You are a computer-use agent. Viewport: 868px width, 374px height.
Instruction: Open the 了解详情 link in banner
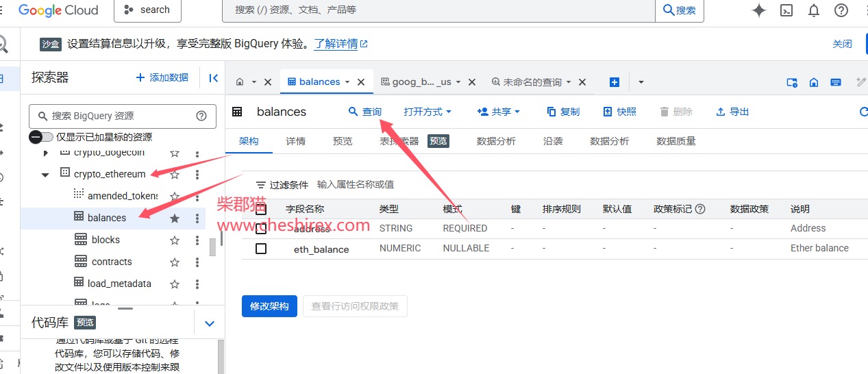341,44
